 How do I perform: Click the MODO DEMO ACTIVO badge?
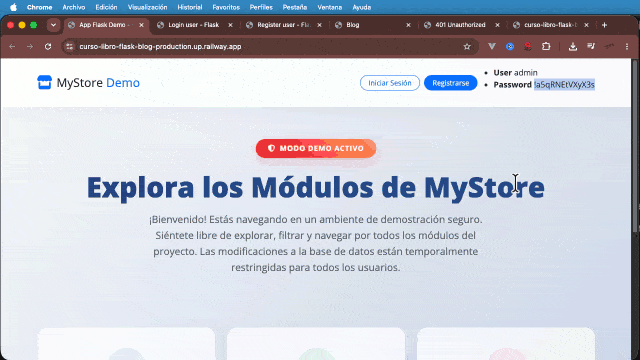pyautogui.click(x=316, y=148)
